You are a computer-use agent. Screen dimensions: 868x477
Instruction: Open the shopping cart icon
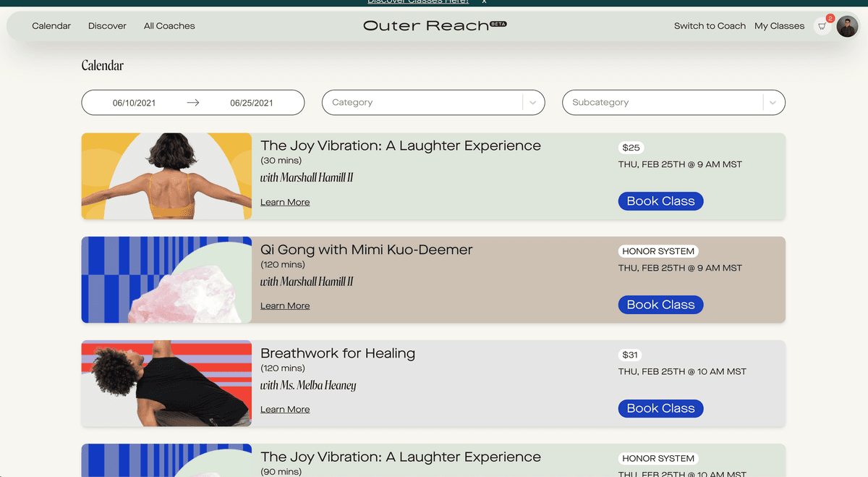tap(822, 26)
